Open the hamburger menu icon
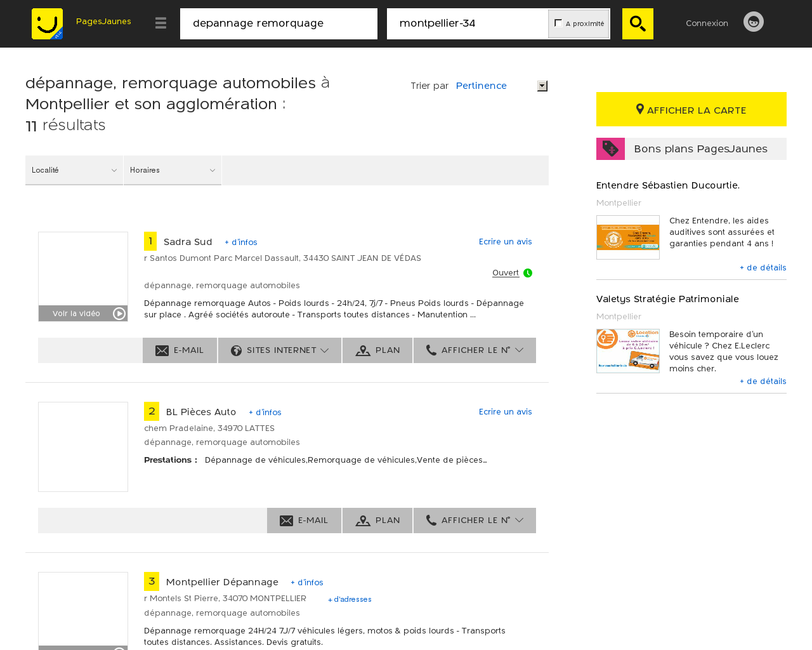 pyautogui.click(x=161, y=23)
